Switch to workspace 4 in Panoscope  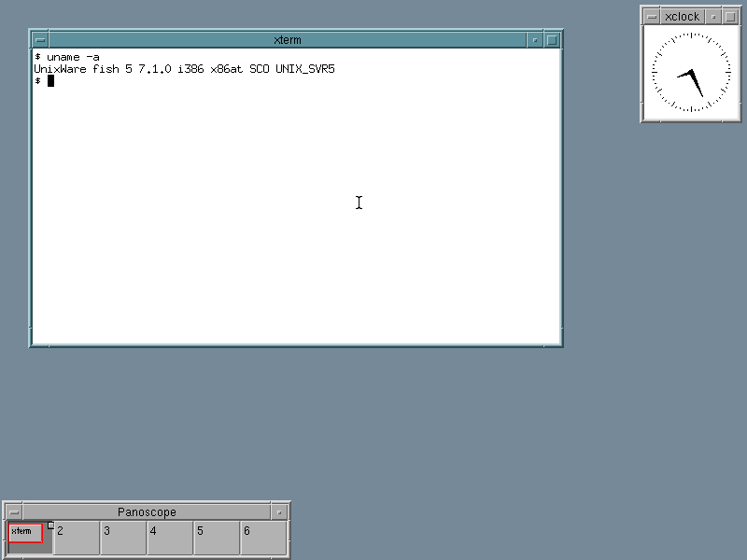(x=170, y=538)
